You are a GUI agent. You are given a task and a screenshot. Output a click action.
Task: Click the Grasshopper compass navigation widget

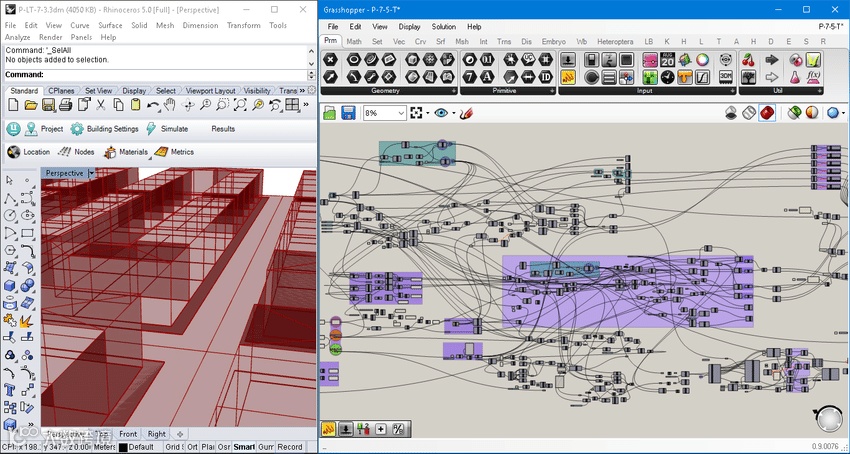828,419
